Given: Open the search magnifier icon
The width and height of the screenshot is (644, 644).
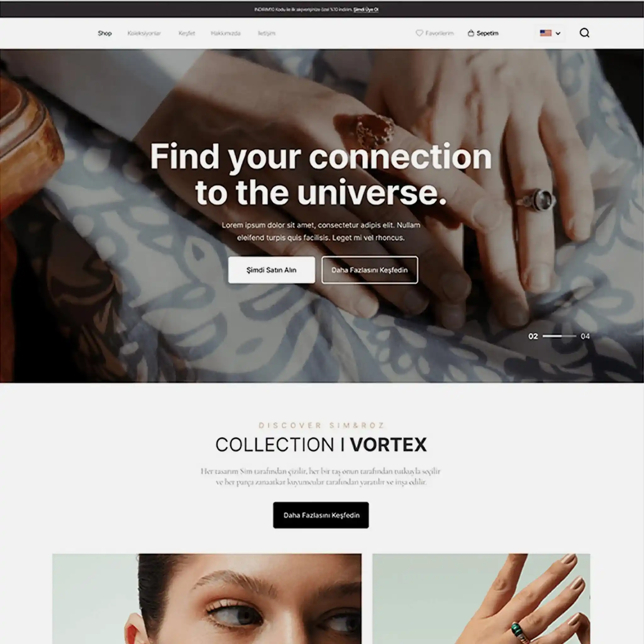Looking at the screenshot, I should coord(584,33).
